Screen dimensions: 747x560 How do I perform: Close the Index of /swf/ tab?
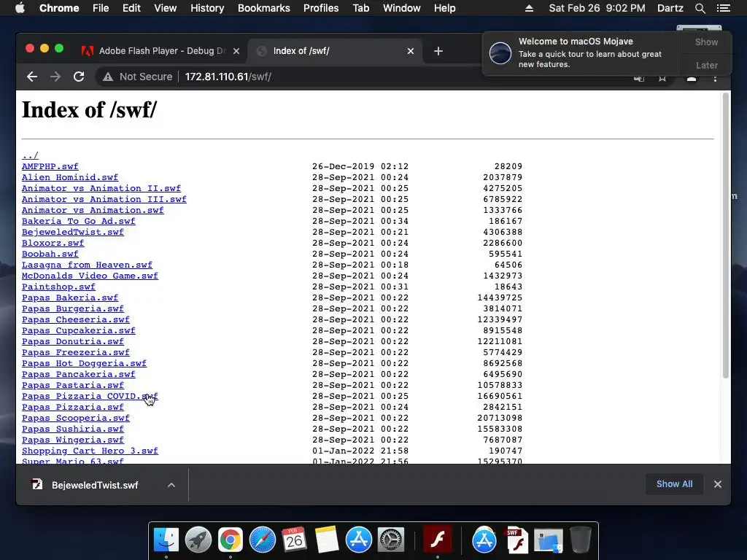(x=411, y=51)
